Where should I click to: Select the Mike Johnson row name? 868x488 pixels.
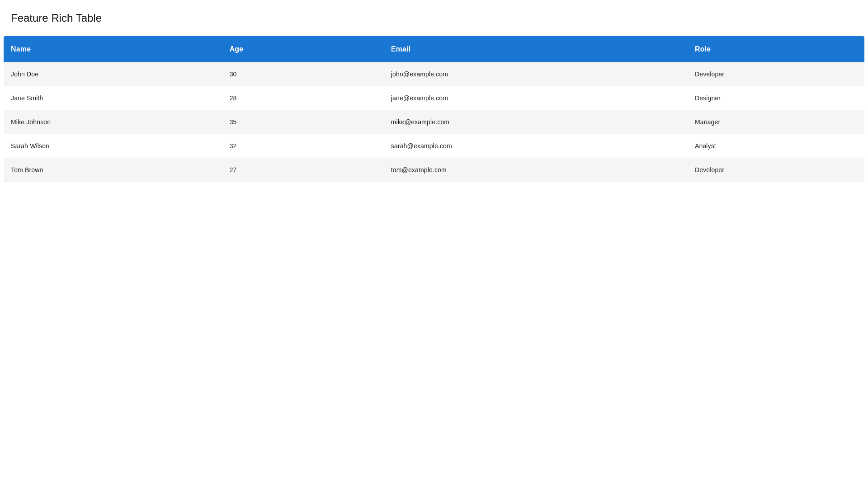31,122
